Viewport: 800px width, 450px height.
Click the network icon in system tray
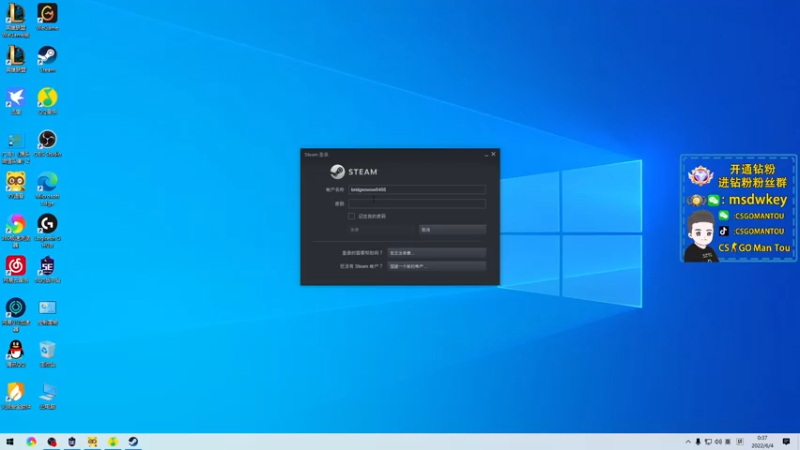(x=708, y=442)
